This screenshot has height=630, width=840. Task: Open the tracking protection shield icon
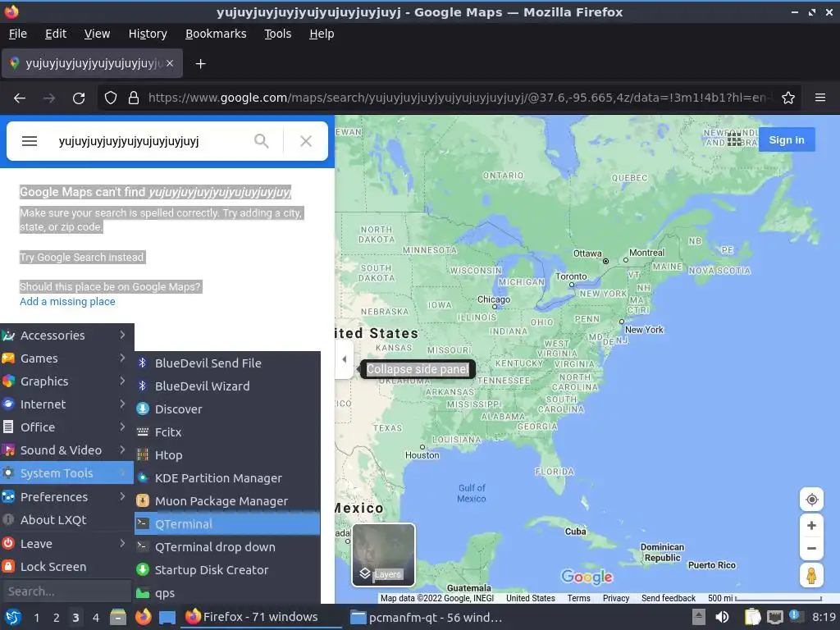pyautogui.click(x=111, y=98)
